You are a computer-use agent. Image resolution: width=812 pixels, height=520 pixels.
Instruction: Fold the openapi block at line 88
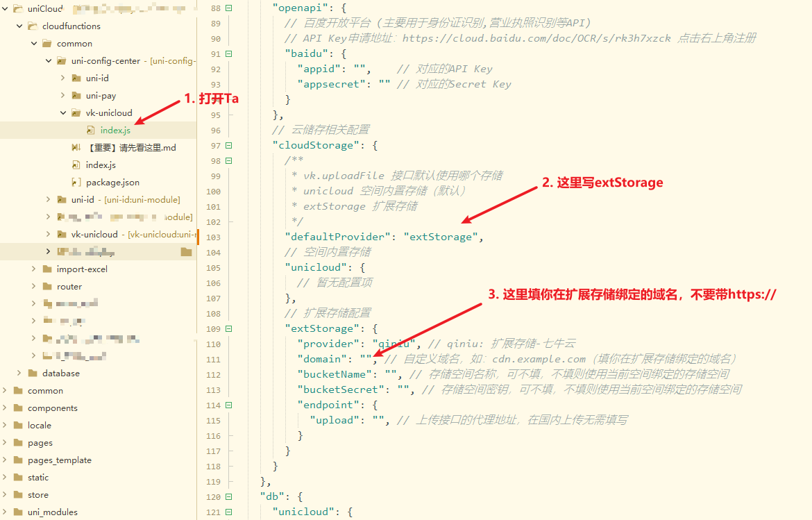click(x=228, y=8)
